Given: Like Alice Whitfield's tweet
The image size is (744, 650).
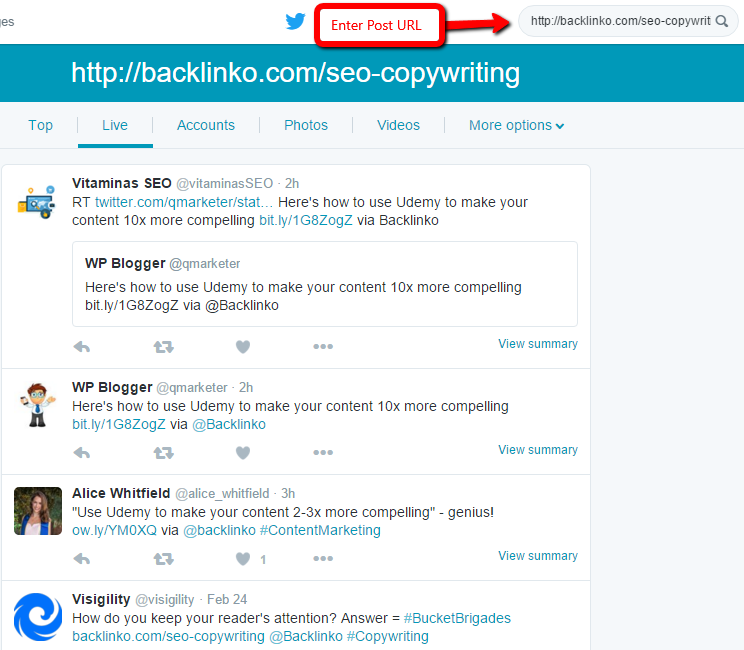Looking at the screenshot, I should [x=242, y=559].
